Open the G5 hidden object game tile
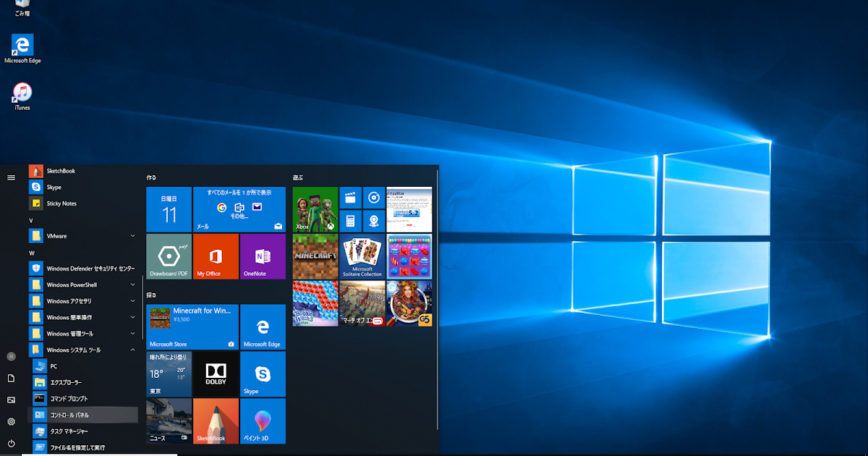868x456 pixels. tap(409, 303)
